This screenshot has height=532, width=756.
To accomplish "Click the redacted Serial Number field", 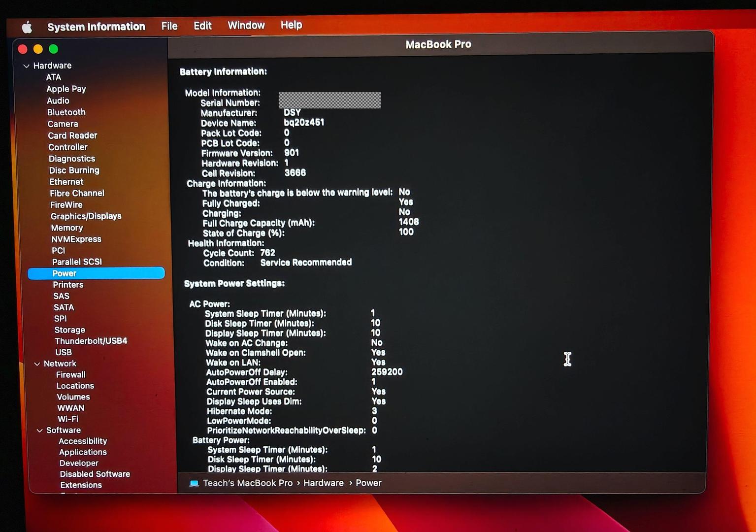I will [x=329, y=100].
